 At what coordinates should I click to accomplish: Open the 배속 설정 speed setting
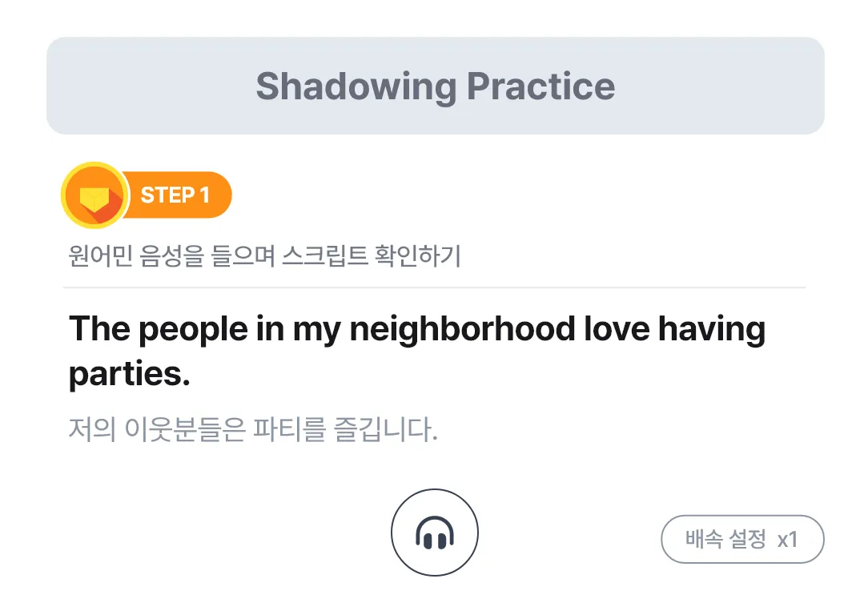coord(725,539)
